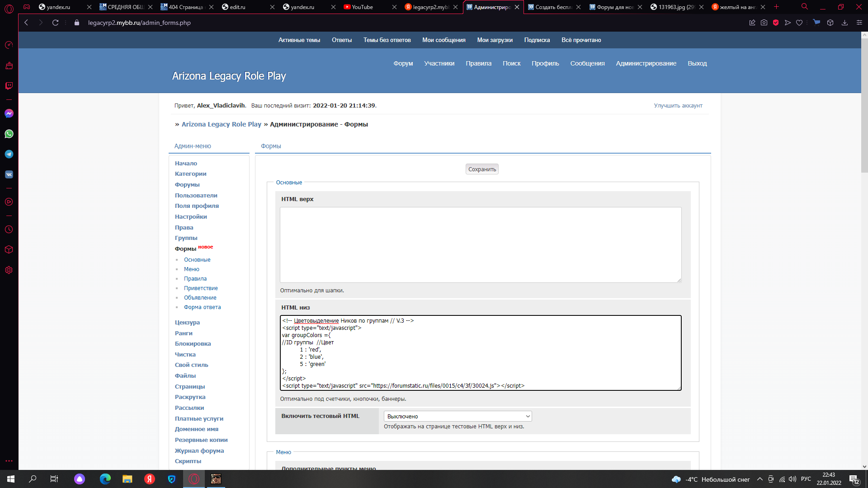Image resolution: width=868 pixels, height=488 pixels.
Task: Click the 'Сохранить' button
Action: pos(482,169)
